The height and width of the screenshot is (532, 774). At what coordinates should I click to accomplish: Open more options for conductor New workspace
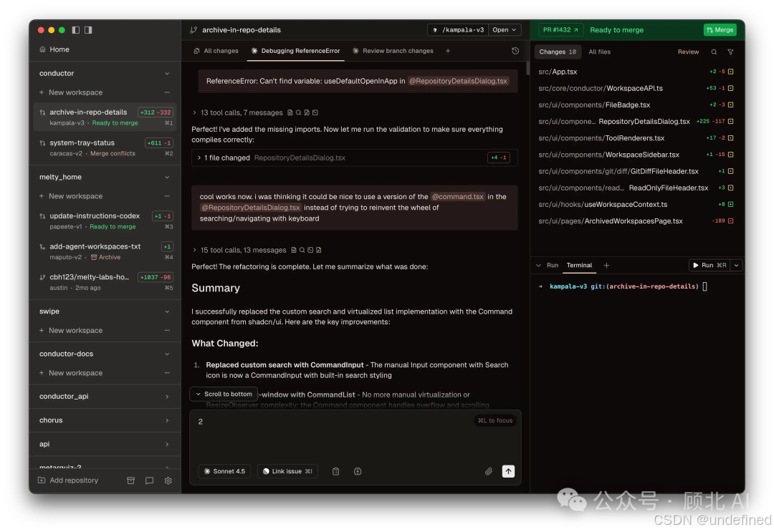click(167, 92)
